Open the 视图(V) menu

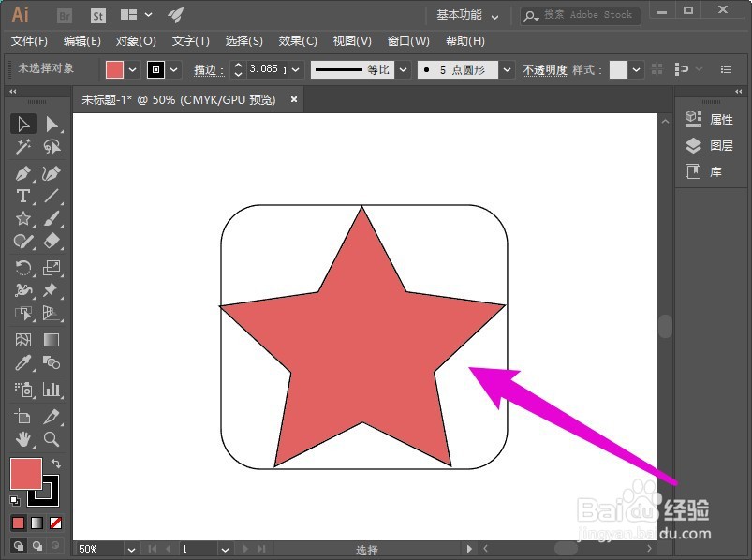tap(352, 41)
